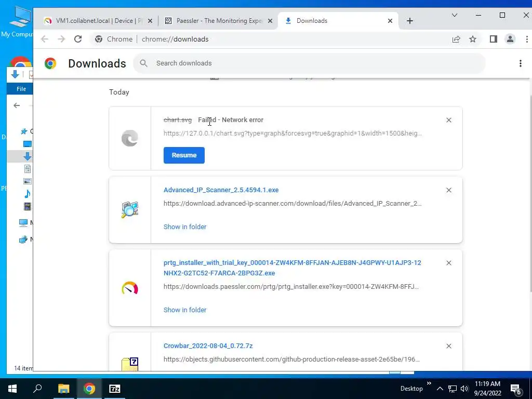Open the Chrome profile avatar menu

point(510,39)
